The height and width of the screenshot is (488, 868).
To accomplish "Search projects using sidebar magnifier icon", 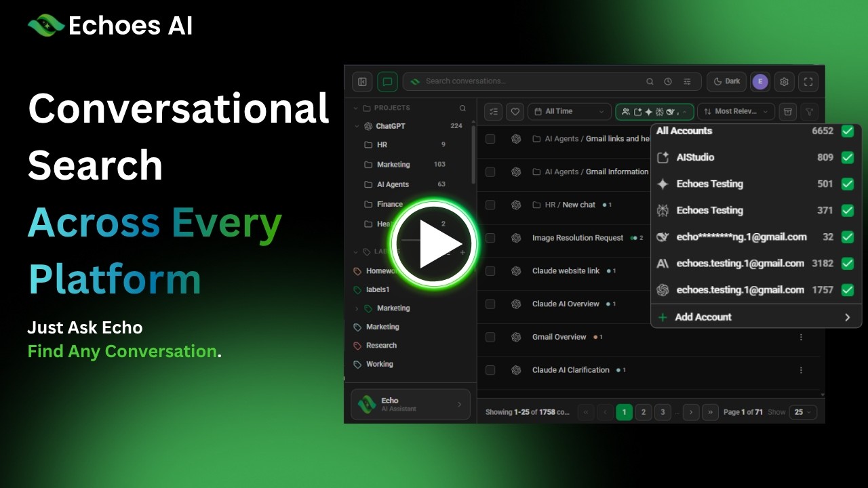I will [x=462, y=108].
